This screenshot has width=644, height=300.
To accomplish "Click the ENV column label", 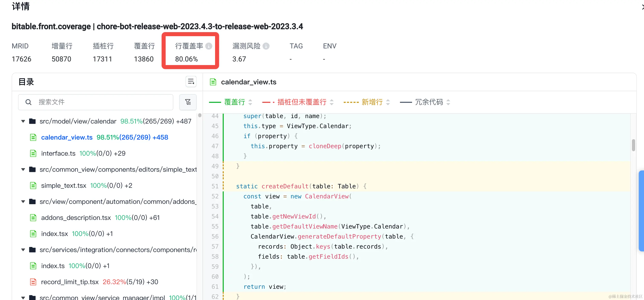I will tap(330, 46).
